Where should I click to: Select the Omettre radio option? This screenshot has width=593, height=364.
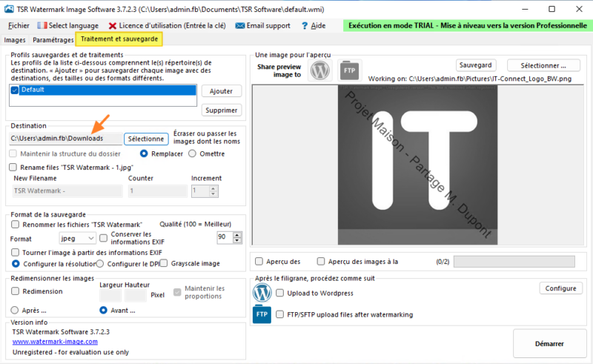point(192,153)
